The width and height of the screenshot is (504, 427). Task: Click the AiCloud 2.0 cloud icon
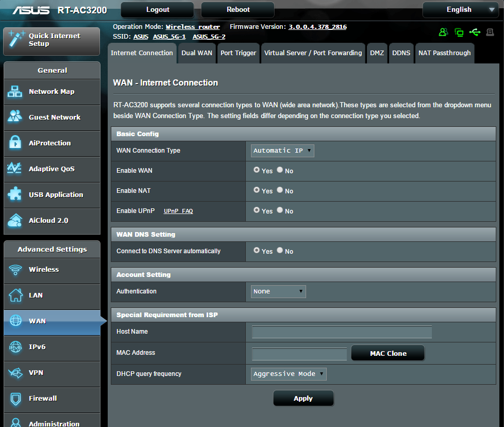[15, 220]
